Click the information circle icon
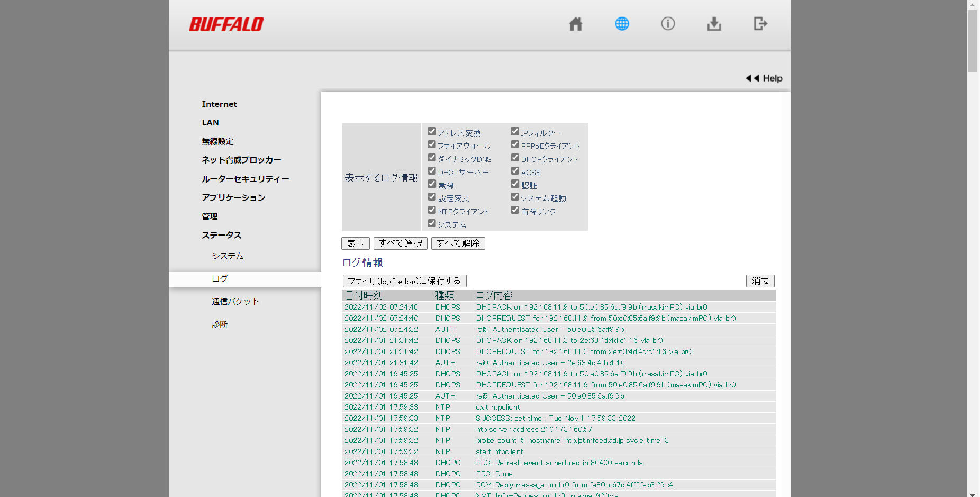The image size is (980, 497). (x=668, y=24)
